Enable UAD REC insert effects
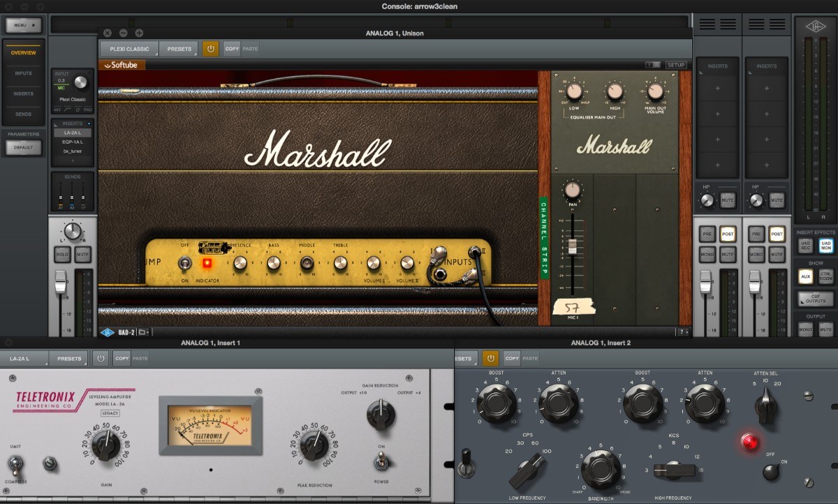The height and width of the screenshot is (504, 838). 805,246
